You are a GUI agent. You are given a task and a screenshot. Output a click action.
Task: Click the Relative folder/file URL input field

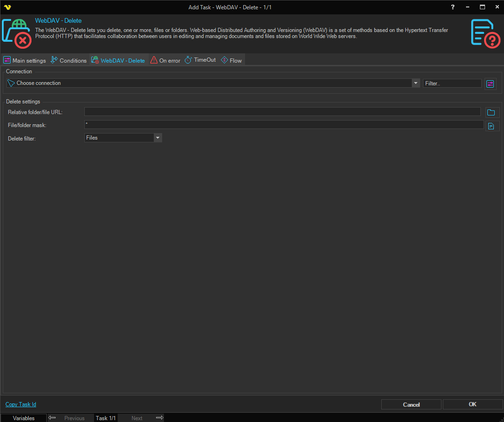pyautogui.click(x=282, y=112)
